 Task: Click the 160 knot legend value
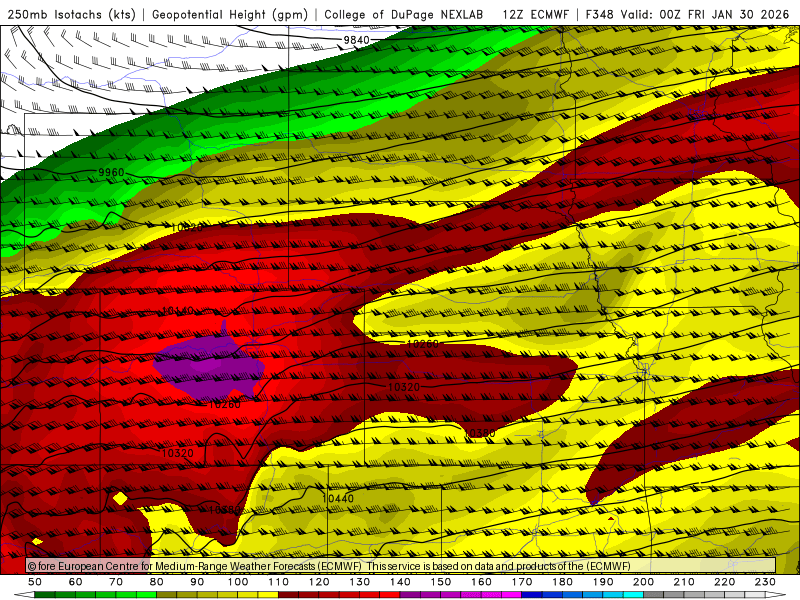coord(481,582)
